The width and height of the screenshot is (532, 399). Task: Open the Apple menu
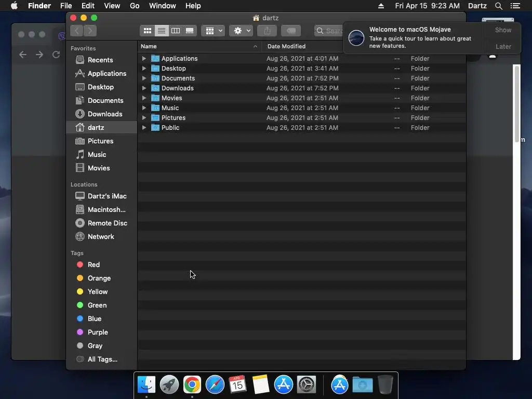click(14, 6)
